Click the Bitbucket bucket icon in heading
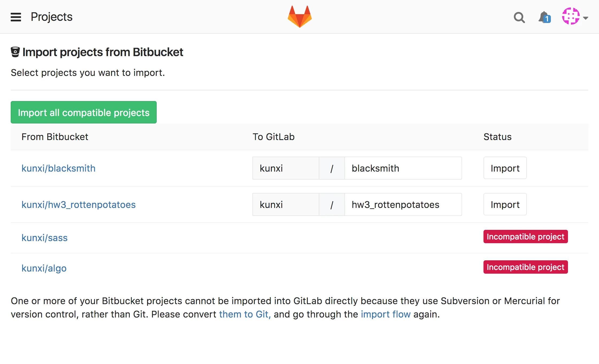599x364 pixels. tap(15, 52)
